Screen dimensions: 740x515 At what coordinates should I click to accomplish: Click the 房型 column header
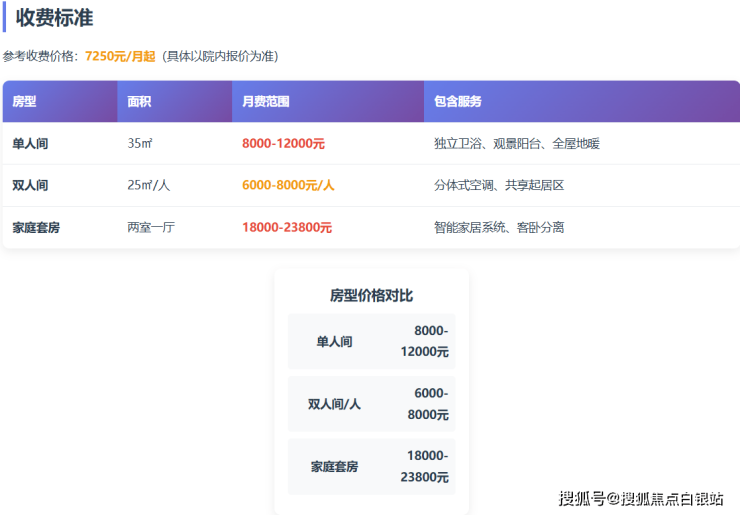pos(25,102)
